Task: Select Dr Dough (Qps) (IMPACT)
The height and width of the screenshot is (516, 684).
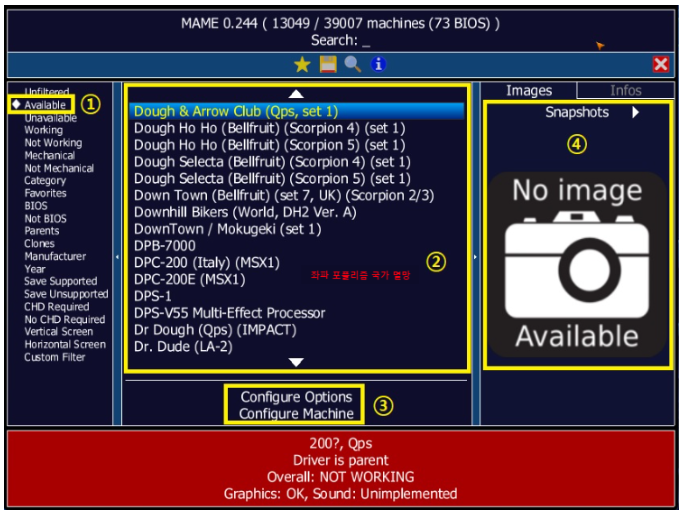Action: pos(296,330)
